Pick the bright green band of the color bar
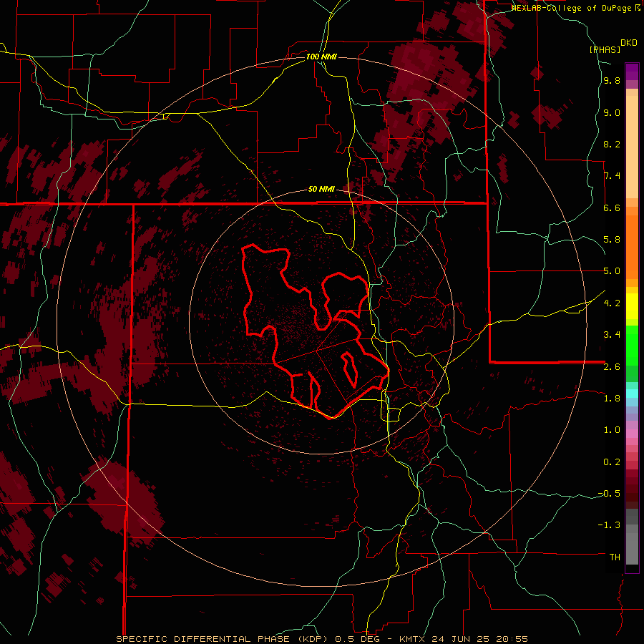 632,346
